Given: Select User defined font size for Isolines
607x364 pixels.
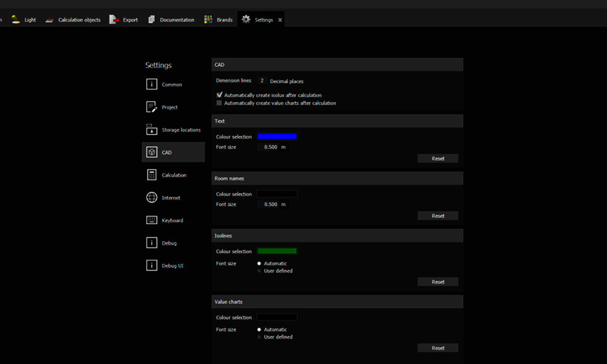Looking at the screenshot, I should 259,271.
